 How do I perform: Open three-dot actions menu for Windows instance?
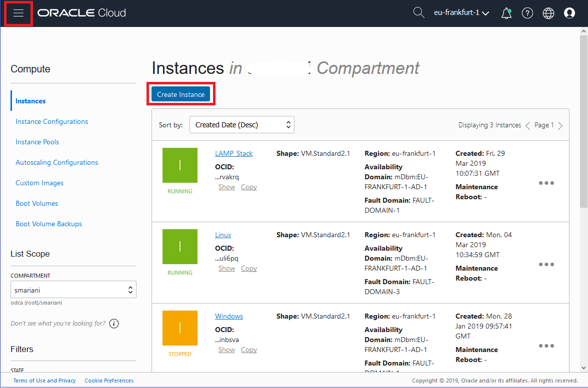coord(546,346)
